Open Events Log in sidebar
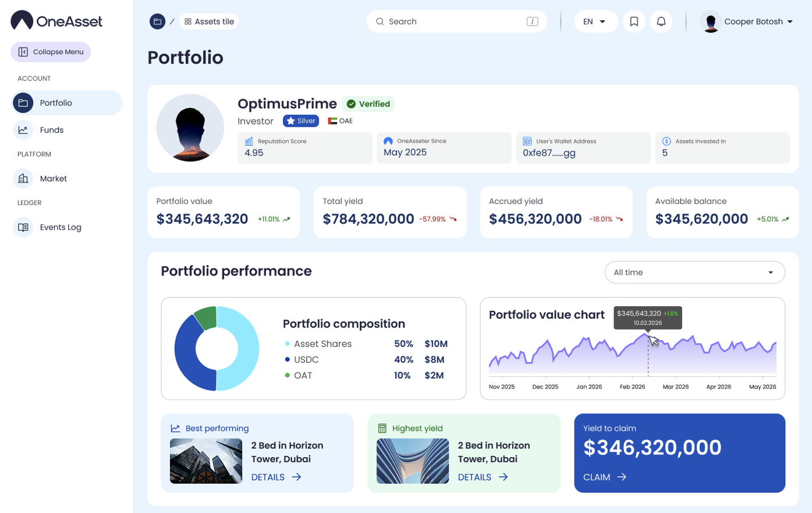Viewport: 812px width, 513px height. click(x=60, y=227)
